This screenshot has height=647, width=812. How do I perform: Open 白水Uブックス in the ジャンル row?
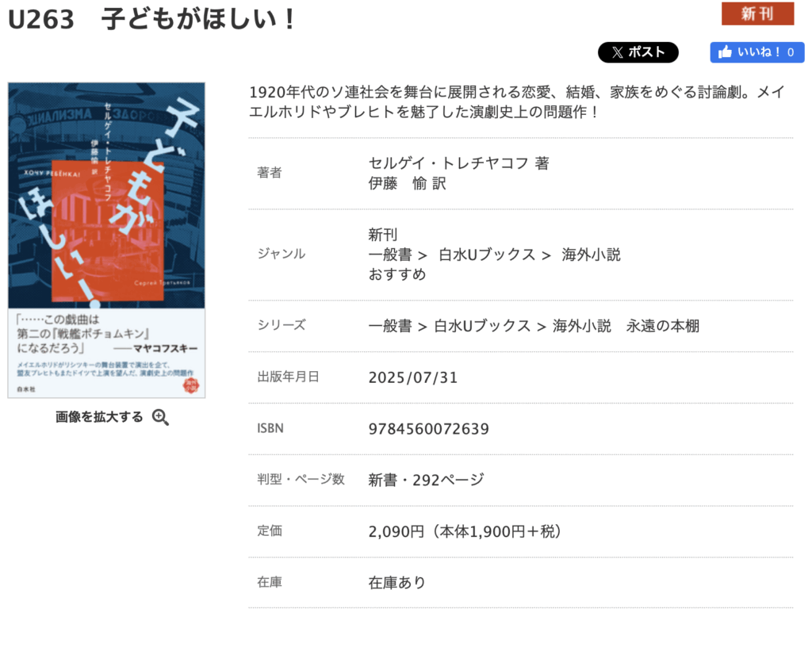coord(487,255)
